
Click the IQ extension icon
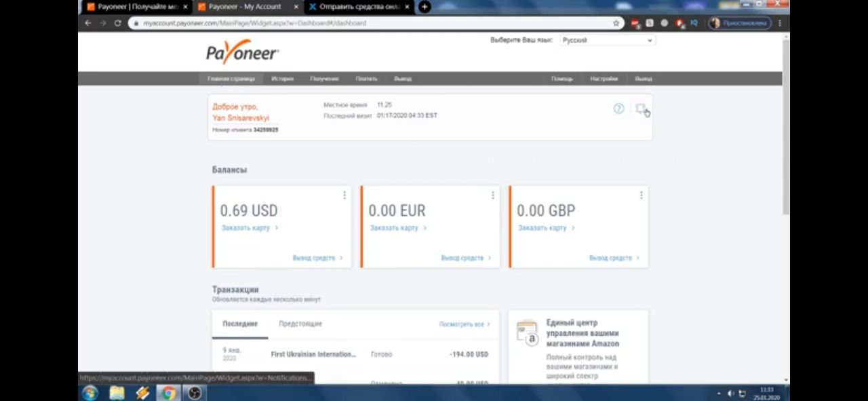(x=694, y=23)
